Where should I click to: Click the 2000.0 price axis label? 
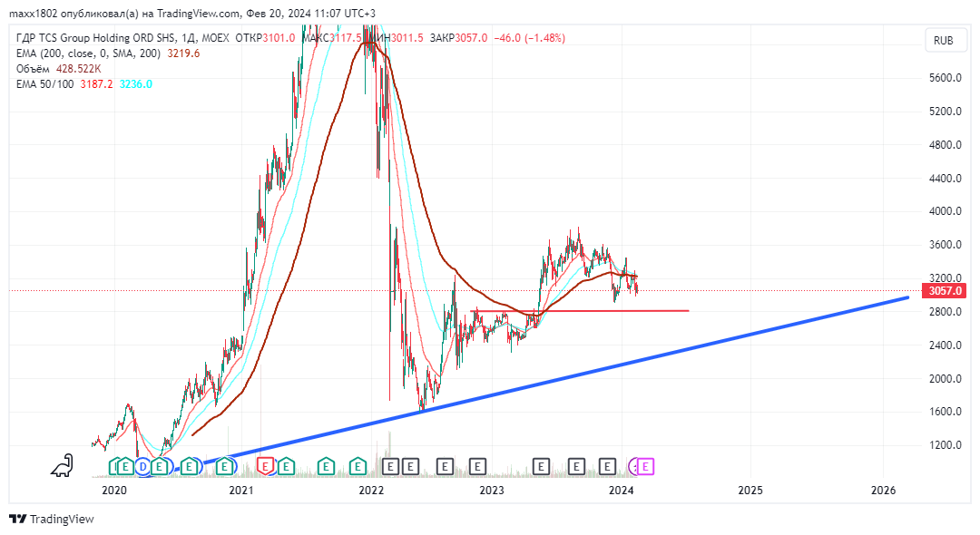945,378
